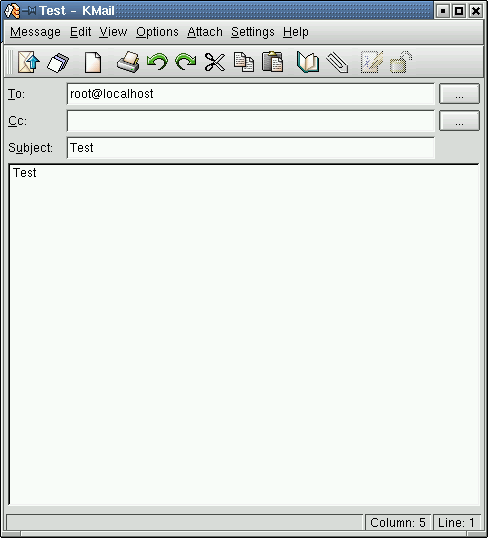Click inside the message body text area
488x538 pixels.
[x=244, y=335]
